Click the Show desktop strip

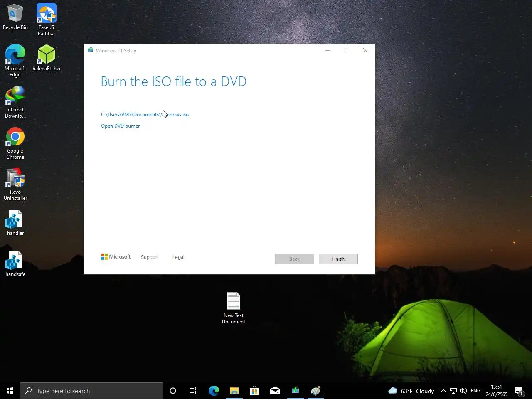531,391
